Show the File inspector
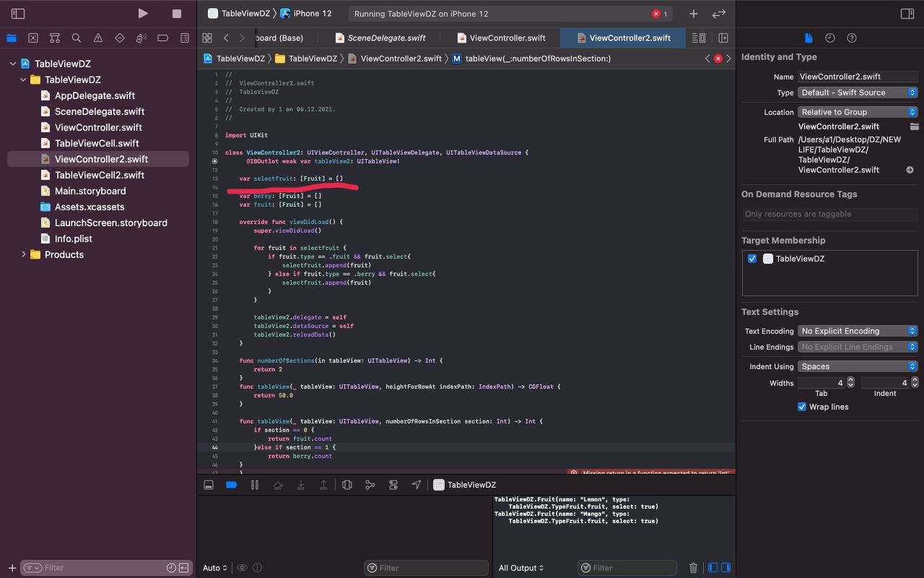Image resolution: width=924 pixels, height=578 pixels. [808, 38]
